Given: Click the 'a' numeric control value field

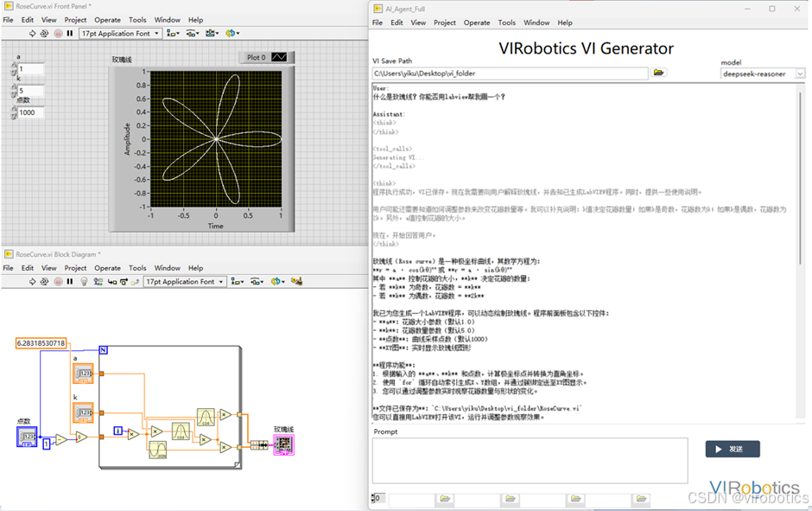Looking at the screenshot, I should pyautogui.click(x=30, y=69).
